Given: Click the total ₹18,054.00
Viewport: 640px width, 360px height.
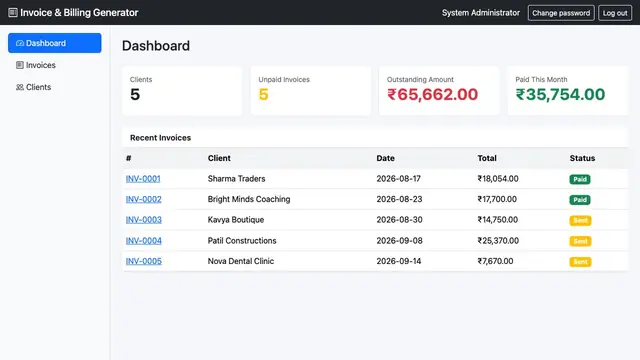Looking at the screenshot, I should [x=498, y=179].
